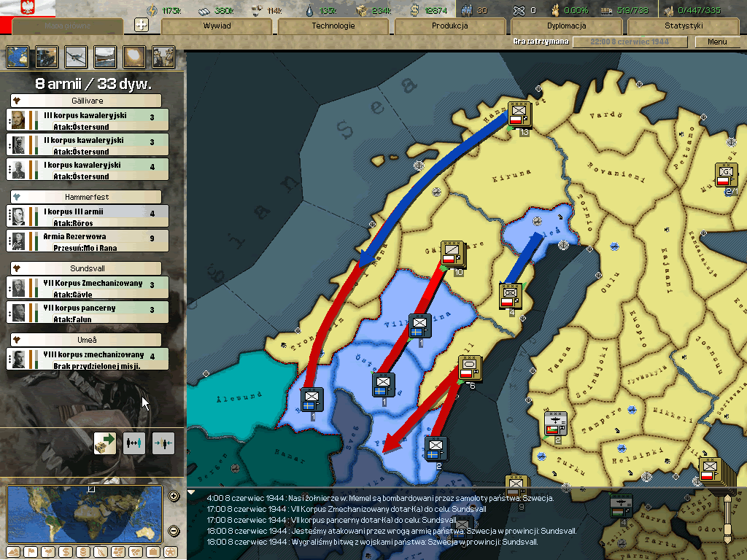The width and height of the screenshot is (747, 560).
Task: Open the soldiers icon in the top row
Action: 163,56
